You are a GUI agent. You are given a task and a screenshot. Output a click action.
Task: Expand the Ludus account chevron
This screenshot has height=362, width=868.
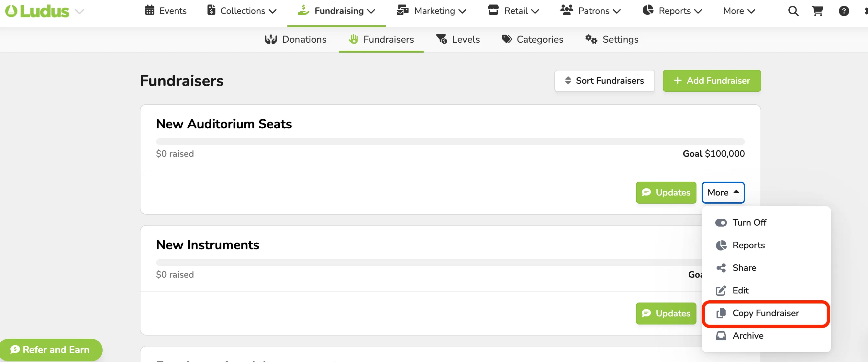pos(80,11)
